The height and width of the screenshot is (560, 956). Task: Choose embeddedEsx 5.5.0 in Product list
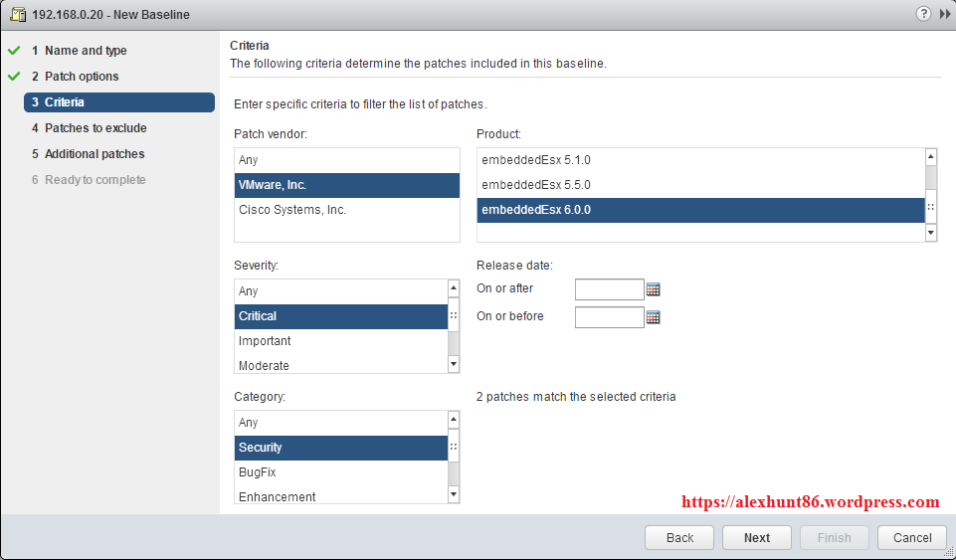pos(536,185)
